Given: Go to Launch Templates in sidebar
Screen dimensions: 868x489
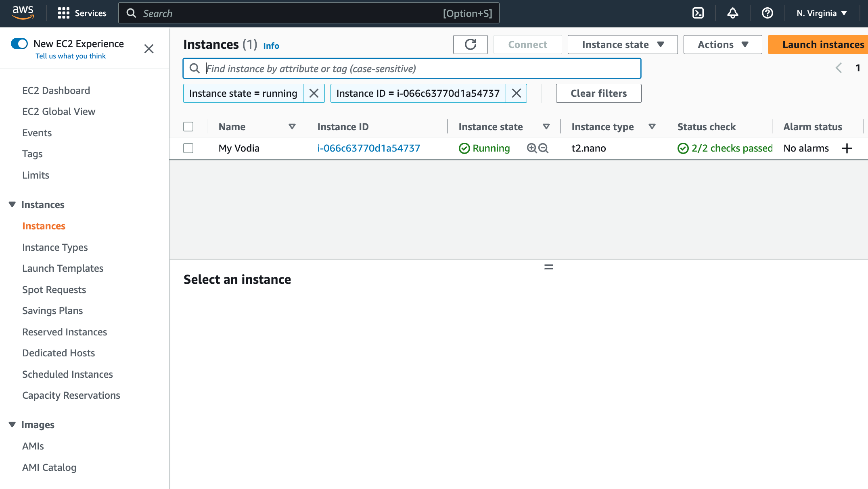Looking at the screenshot, I should click(x=63, y=268).
